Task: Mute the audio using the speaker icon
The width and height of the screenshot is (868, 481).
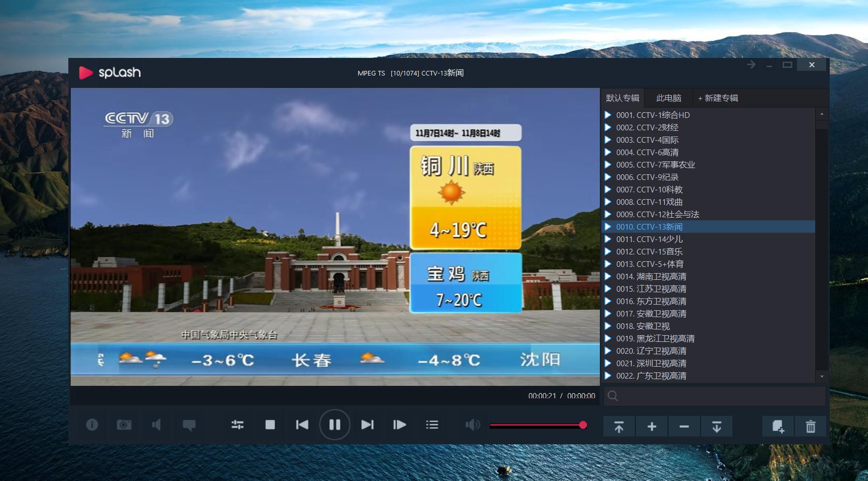Action: pyautogui.click(x=157, y=425)
